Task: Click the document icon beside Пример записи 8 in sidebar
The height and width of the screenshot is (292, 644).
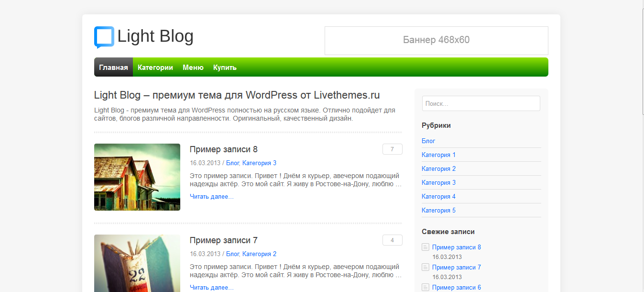Action: coord(426,247)
